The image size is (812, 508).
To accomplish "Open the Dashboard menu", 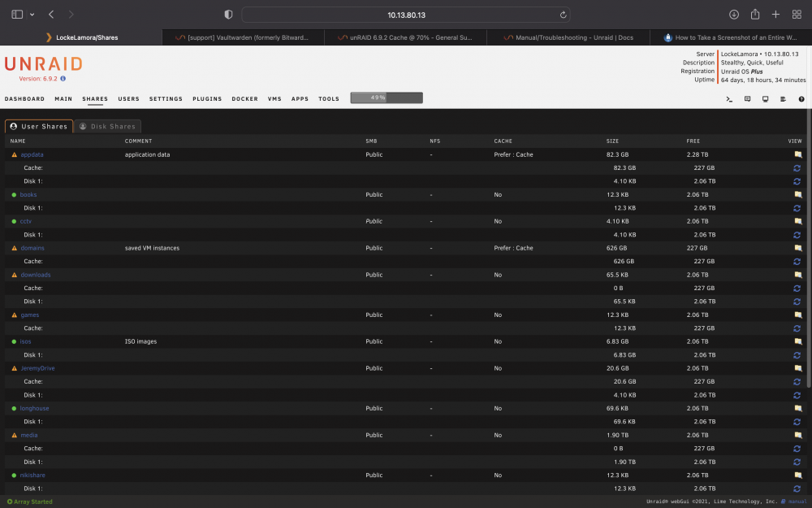I will click(x=24, y=98).
